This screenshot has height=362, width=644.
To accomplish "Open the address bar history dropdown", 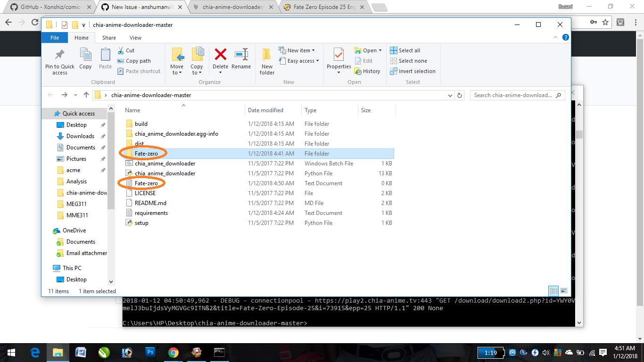I will tap(450, 95).
